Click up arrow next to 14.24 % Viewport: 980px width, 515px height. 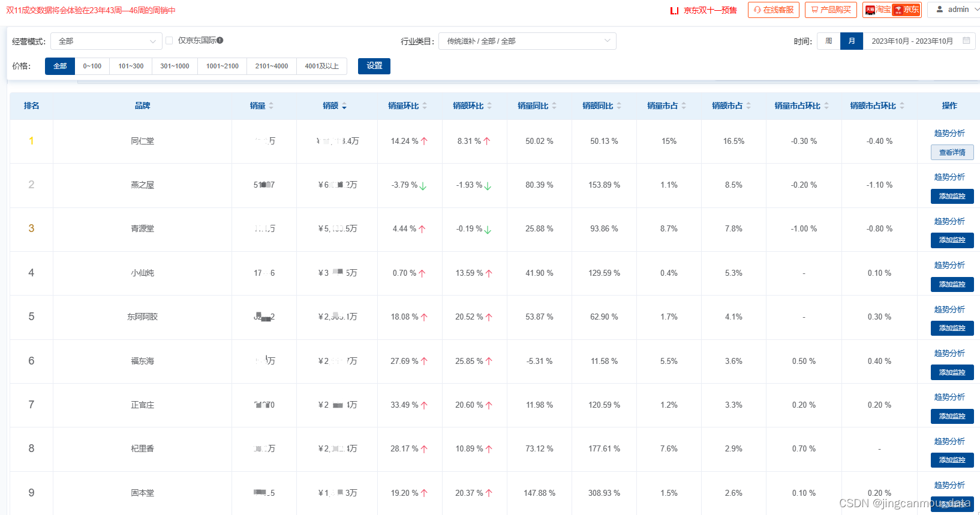point(424,141)
